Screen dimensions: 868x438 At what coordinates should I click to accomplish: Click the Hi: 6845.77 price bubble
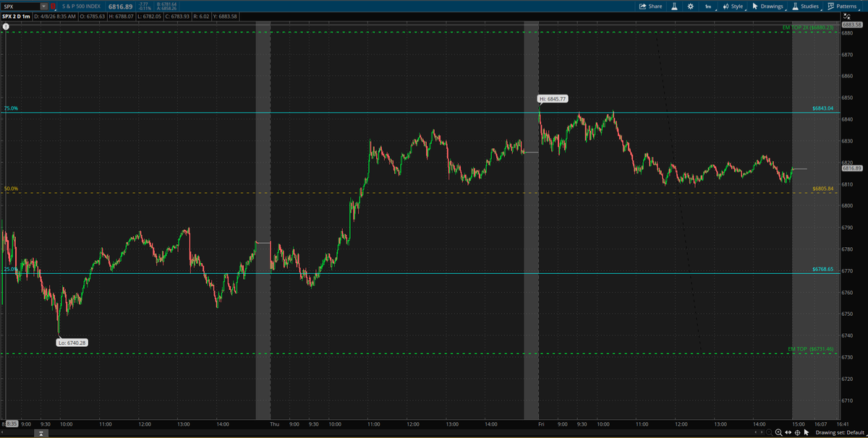[x=553, y=98]
